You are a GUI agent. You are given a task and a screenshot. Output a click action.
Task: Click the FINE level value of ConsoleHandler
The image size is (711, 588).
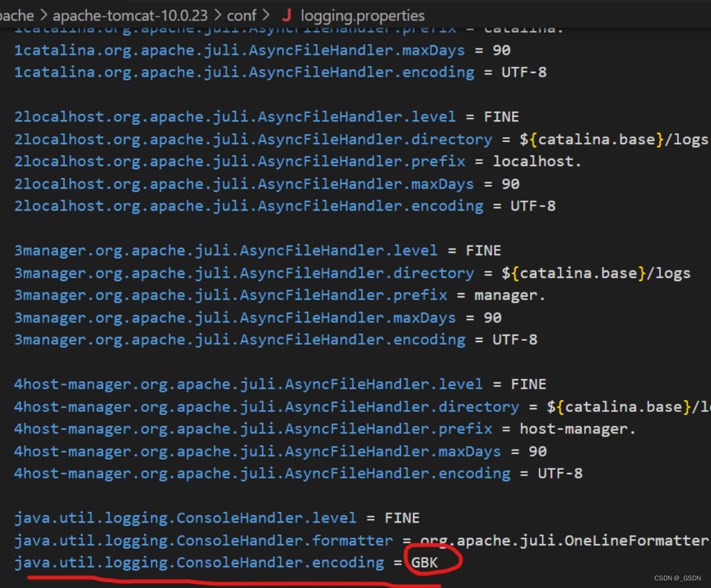pos(402,518)
